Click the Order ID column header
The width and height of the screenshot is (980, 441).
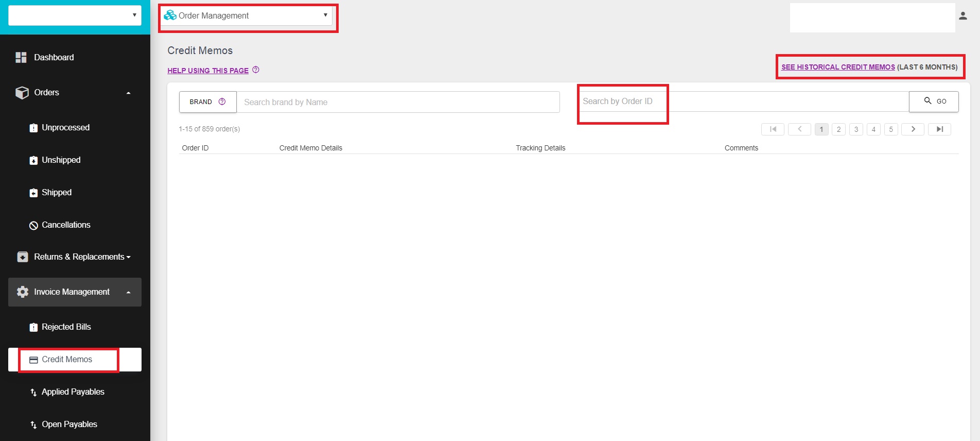[x=195, y=148]
